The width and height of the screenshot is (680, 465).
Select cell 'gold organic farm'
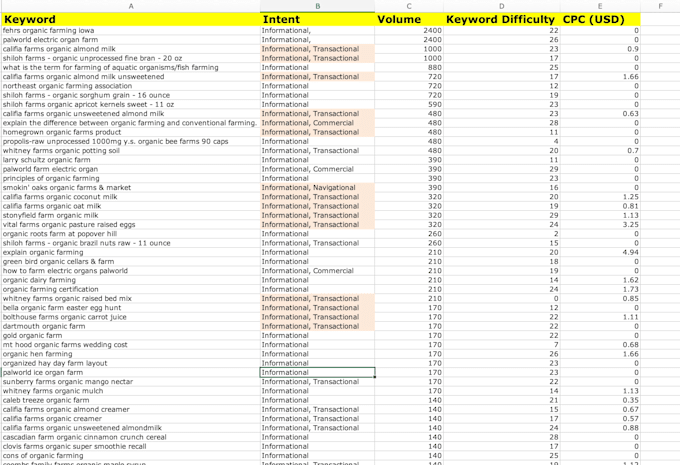131,335
